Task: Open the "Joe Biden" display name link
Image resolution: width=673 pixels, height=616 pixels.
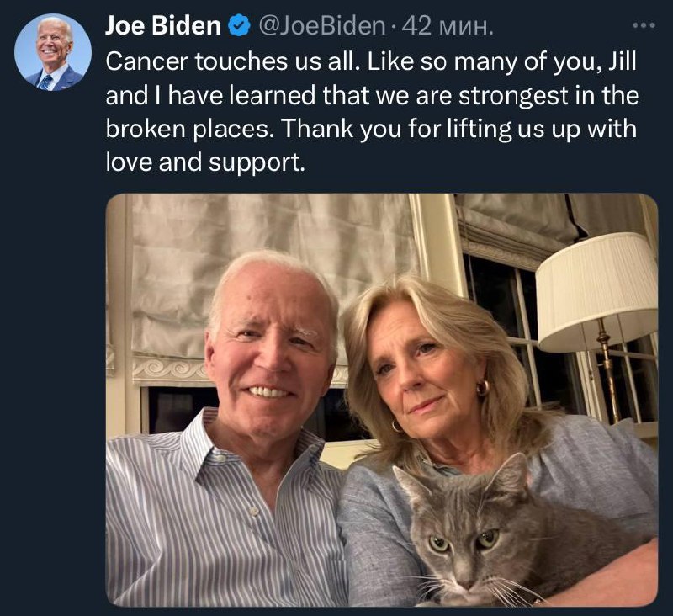Action: point(162,28)
